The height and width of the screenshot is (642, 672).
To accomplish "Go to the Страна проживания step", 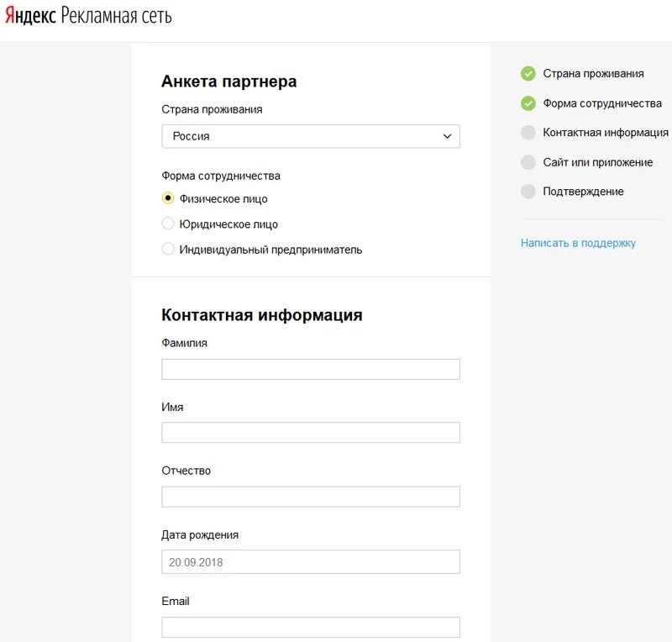I will (x=593, y=74).
